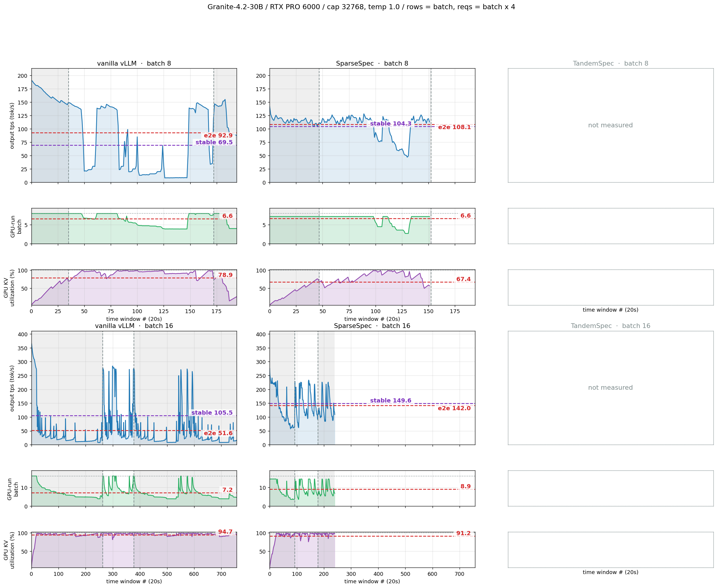Image resolution: width=717 pixels, height=588 pixels.
Task: Click the 'GPU-run batch' axis label in batch 8 row
Action: pyautogui.click(x=16, y=226)
